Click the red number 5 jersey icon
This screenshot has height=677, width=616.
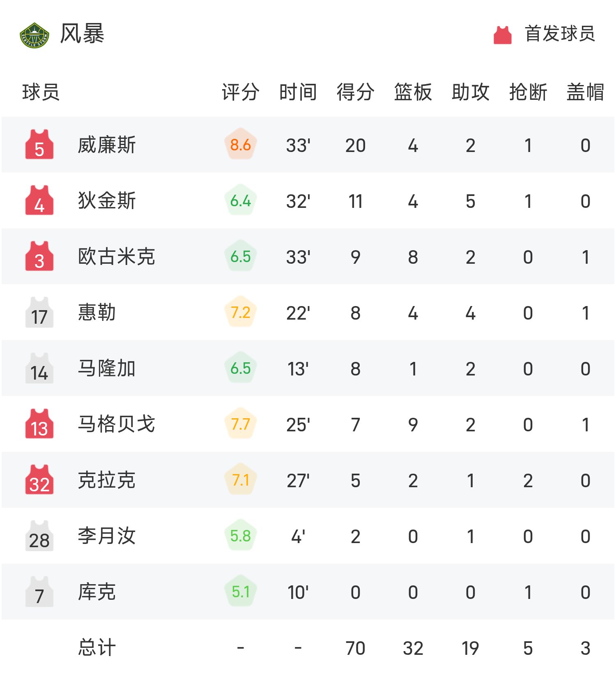tap(39, 145)
